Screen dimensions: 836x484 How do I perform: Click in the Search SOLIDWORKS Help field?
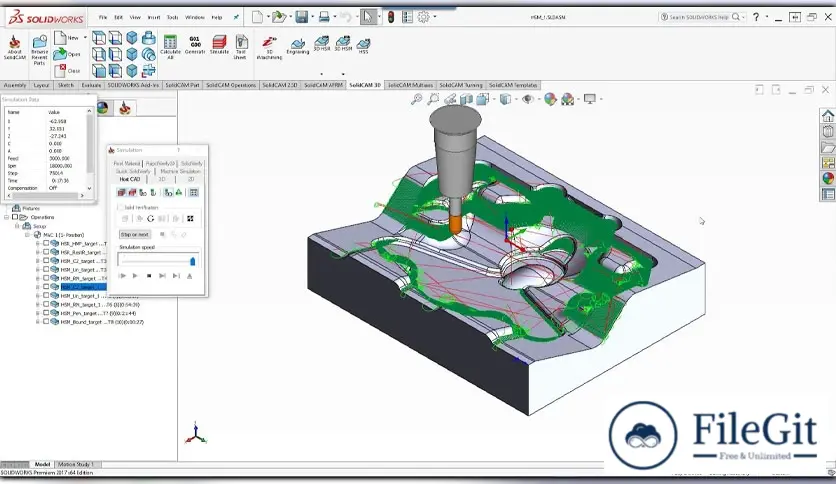699,17
